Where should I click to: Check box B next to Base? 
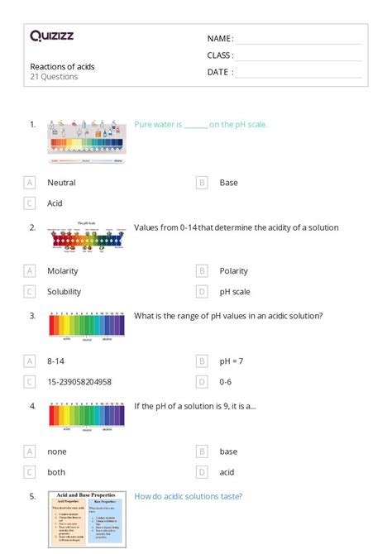pyautogui.click(x=202, y=183)
